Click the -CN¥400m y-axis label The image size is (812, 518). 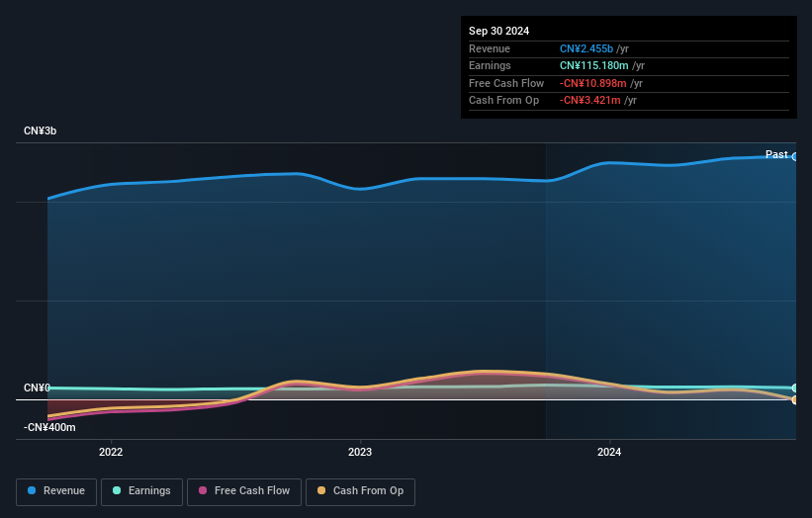(x=49, y=427)
